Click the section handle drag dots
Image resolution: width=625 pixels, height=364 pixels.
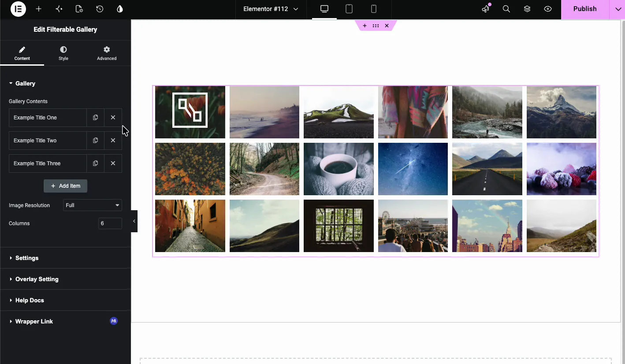[376, 26]
